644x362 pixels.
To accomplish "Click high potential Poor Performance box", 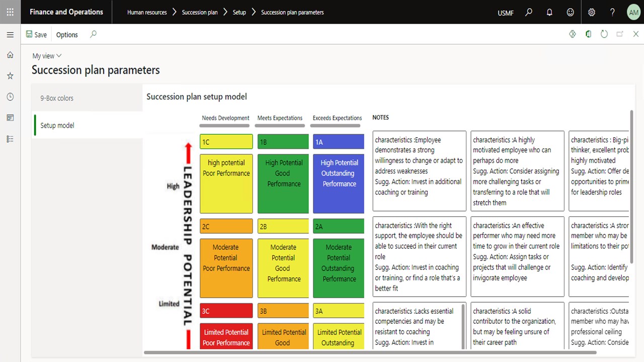I will point(226,184).
